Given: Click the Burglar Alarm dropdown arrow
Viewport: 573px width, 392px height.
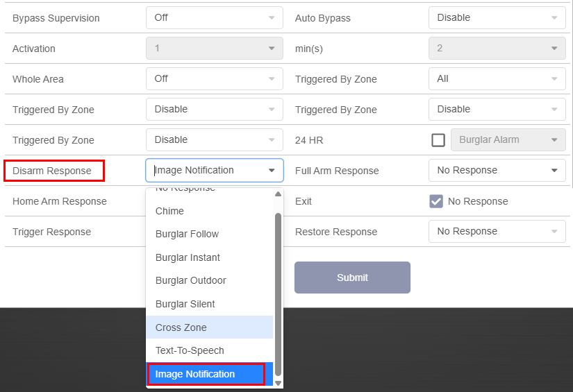Looking at the screenshot, I should click(x=554, y=140).
